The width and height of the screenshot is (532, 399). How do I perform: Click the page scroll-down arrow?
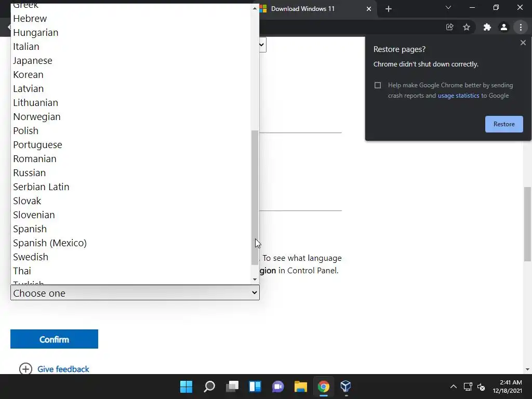tap(527, 369)
